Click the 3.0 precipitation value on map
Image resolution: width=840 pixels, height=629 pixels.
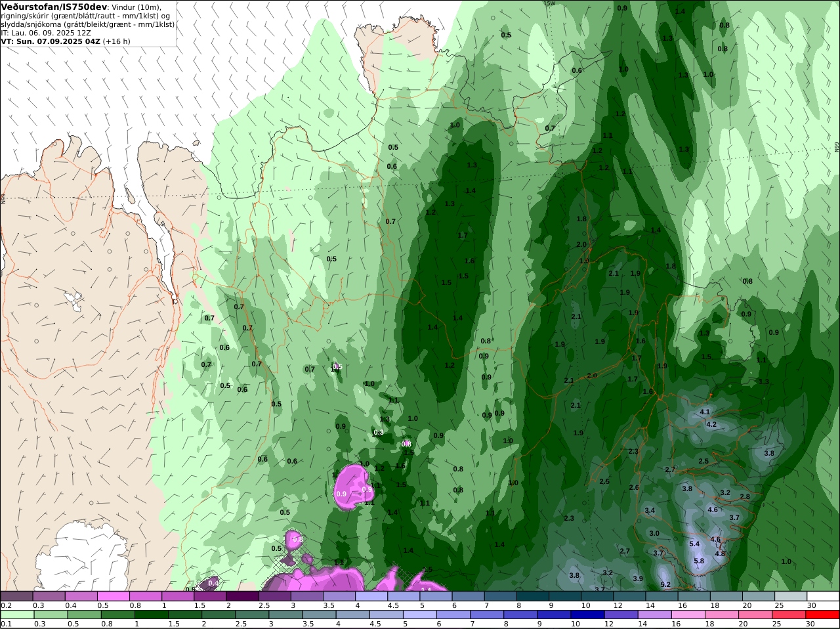(x=654, y=533)
